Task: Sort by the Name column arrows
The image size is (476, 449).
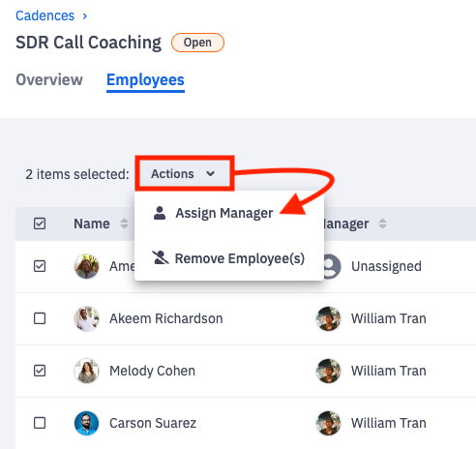Action: click(x=124, y=224)
